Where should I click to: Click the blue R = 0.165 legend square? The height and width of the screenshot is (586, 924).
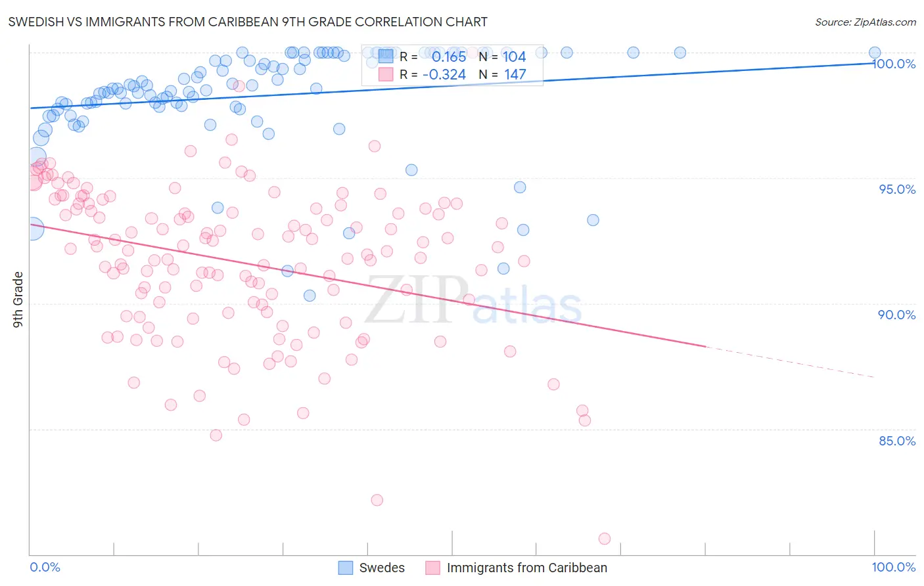[x=385, y=56]
